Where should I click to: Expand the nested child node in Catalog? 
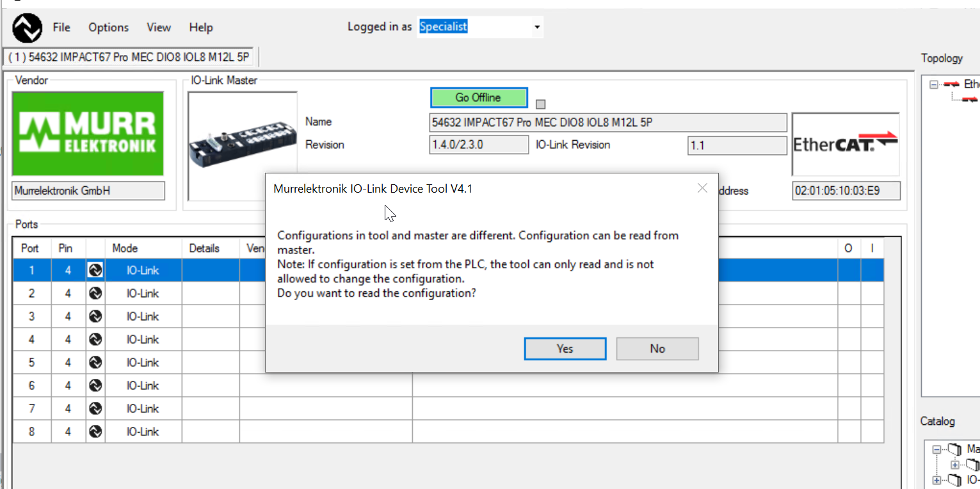tap(955, 465)
